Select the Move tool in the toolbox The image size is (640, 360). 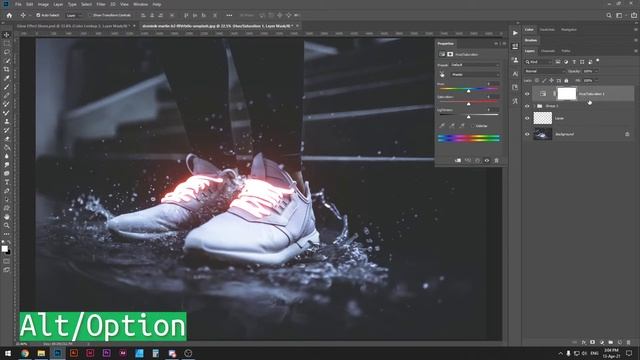7,35
